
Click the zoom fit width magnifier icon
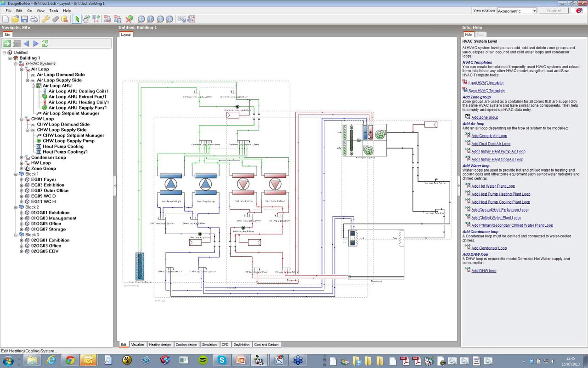tap(160, 19)
